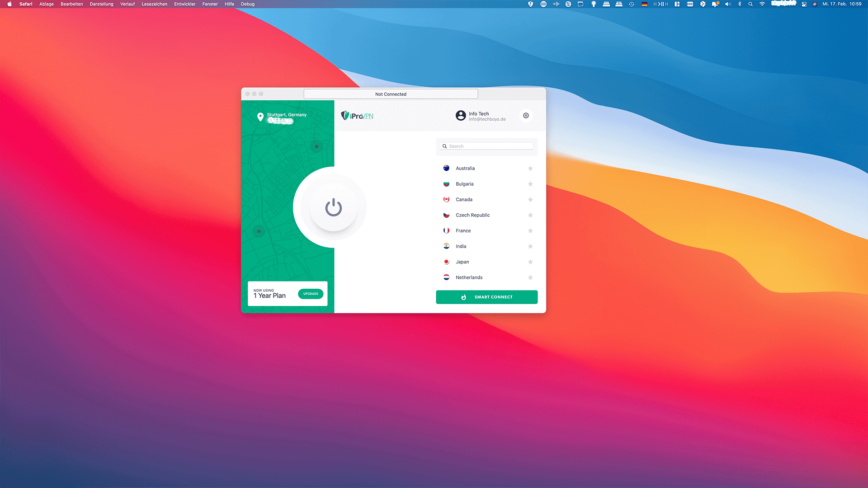This screenshot has width=868, height=488.
Task: Toggle favorite star for Netherlands
Action: pos(530,277)
